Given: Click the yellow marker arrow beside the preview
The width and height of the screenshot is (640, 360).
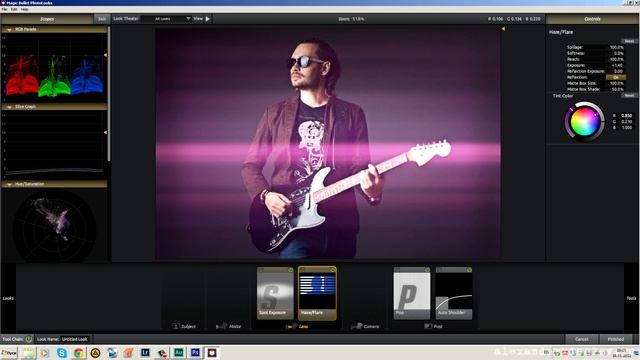Looking at the screenshot, I should [x=503, y=29].
